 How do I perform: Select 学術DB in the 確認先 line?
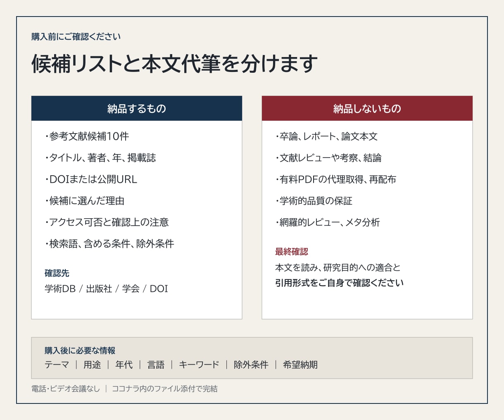[60, 289]
